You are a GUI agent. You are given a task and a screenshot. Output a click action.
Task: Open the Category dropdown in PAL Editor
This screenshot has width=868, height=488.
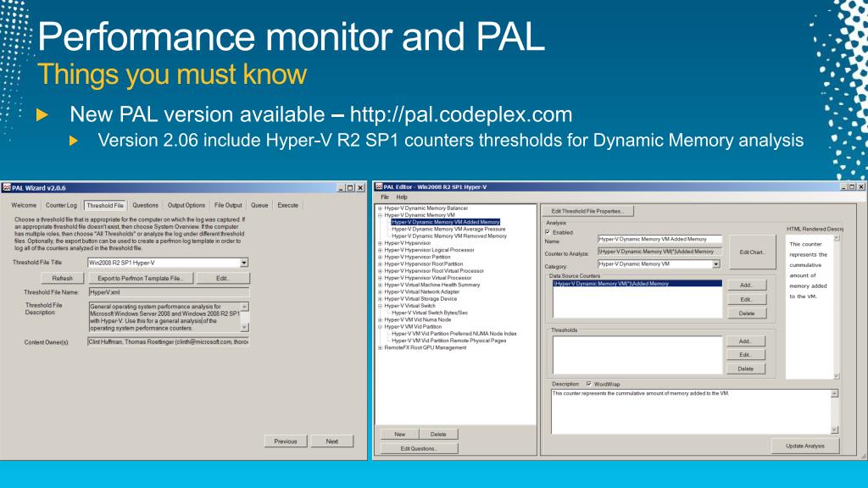coord(715,264)
